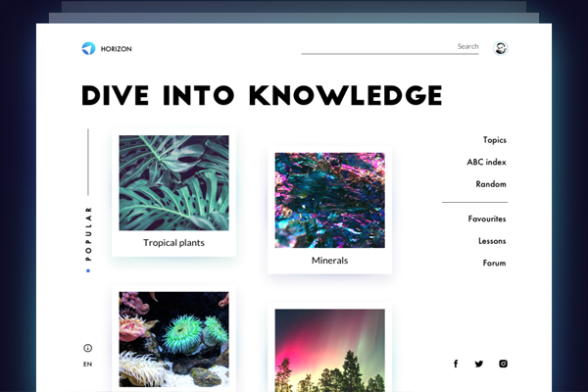This screenshot has height=392, width=588.
Task: Click the Tropical plants caption
Action: click(173, 243)
